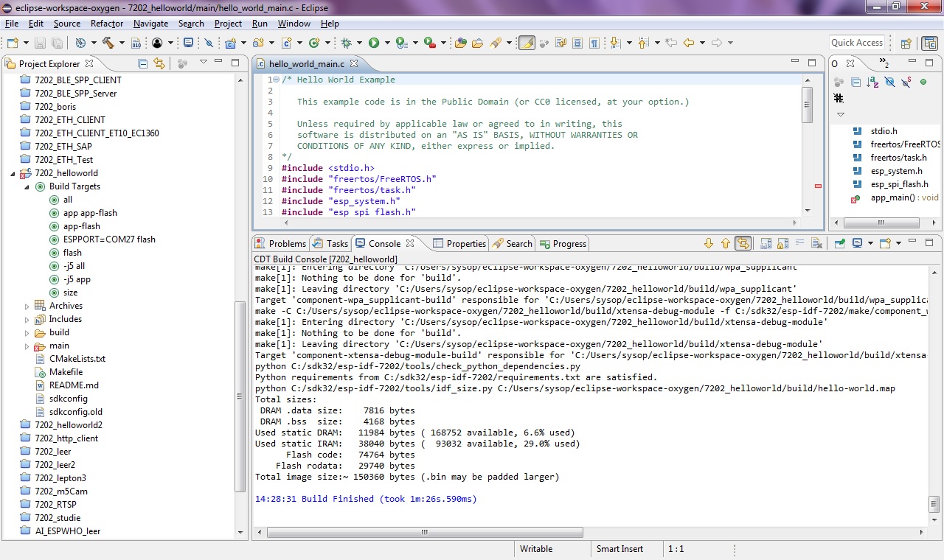Click Open Perspective icon next to Quick Access
Image resolution: width=944 pixels, height=560 pixels.
pos(906,43)
